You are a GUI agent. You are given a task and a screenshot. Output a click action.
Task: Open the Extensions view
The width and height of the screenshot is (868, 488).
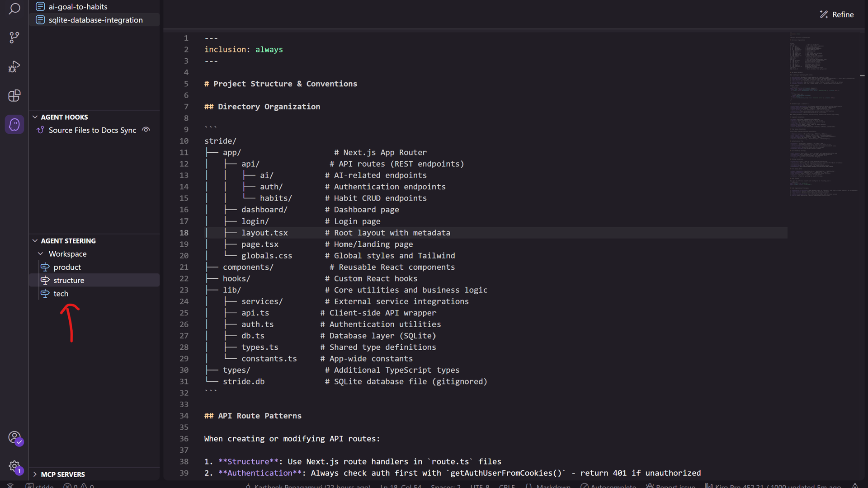pos(14,95)
